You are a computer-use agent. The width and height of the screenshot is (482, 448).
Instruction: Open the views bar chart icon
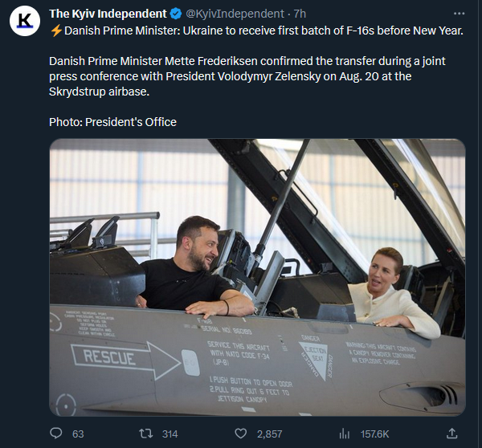click(x=345, y=434)
